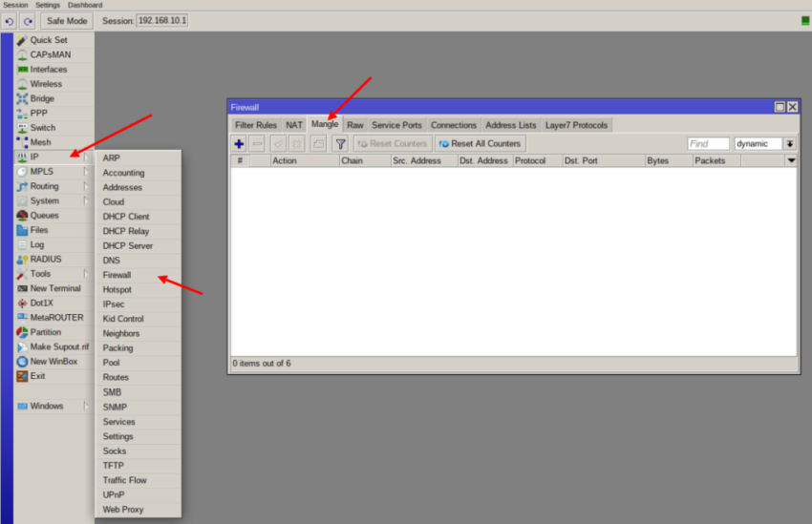The height and width of the screenshot is (524, 812).
Task: Open Queues from sidebar
Action: (x=53, y=215)
